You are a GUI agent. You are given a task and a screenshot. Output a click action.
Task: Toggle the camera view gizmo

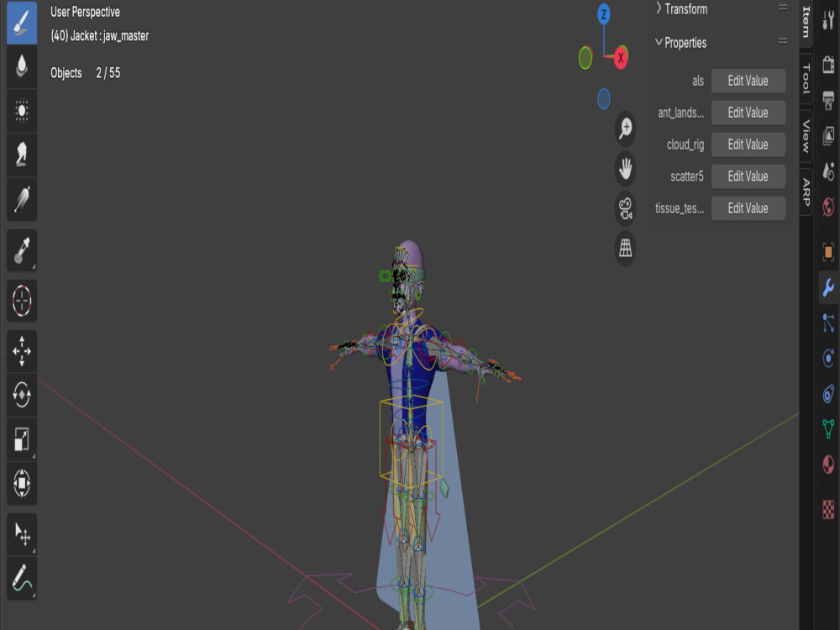(x=625, y=208)
